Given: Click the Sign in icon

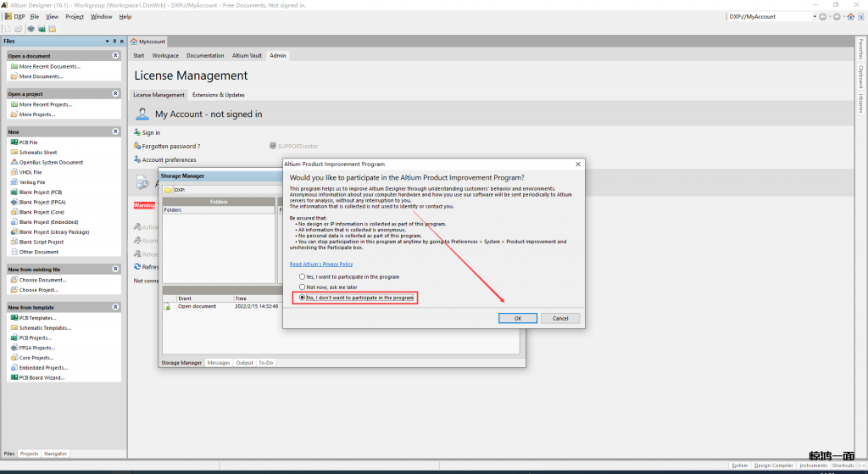Looking at the screenshot, I should [137, 133].
